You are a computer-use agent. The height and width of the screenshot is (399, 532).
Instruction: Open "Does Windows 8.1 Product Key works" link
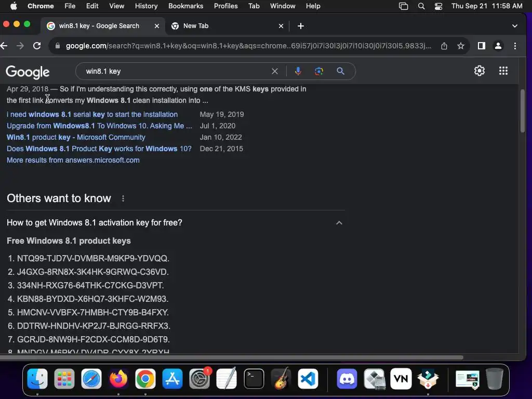pyautogui.click(x=99, y=149)
